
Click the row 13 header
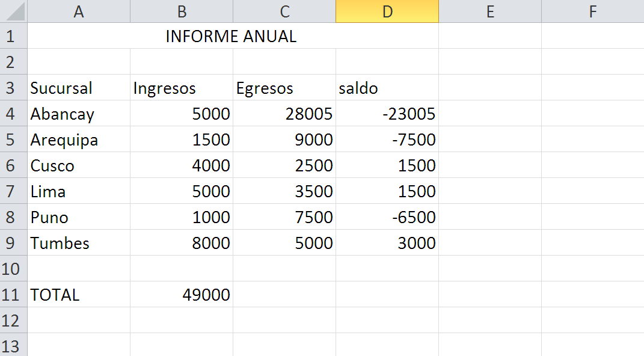coord(11,346)
